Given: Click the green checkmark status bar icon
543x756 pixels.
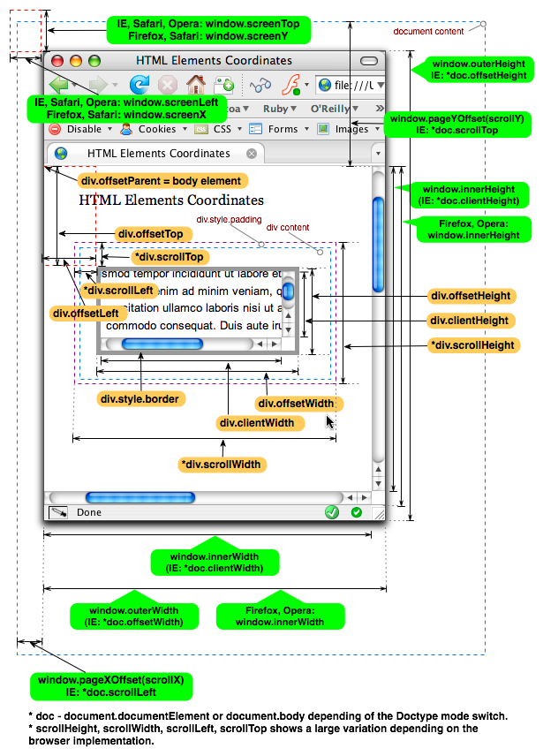Looking at the screenshot, I should (332, 512).
